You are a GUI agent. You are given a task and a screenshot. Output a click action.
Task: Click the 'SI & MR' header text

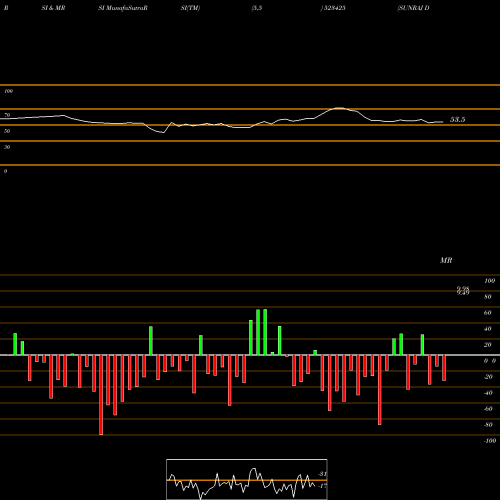tap(53, 8)
